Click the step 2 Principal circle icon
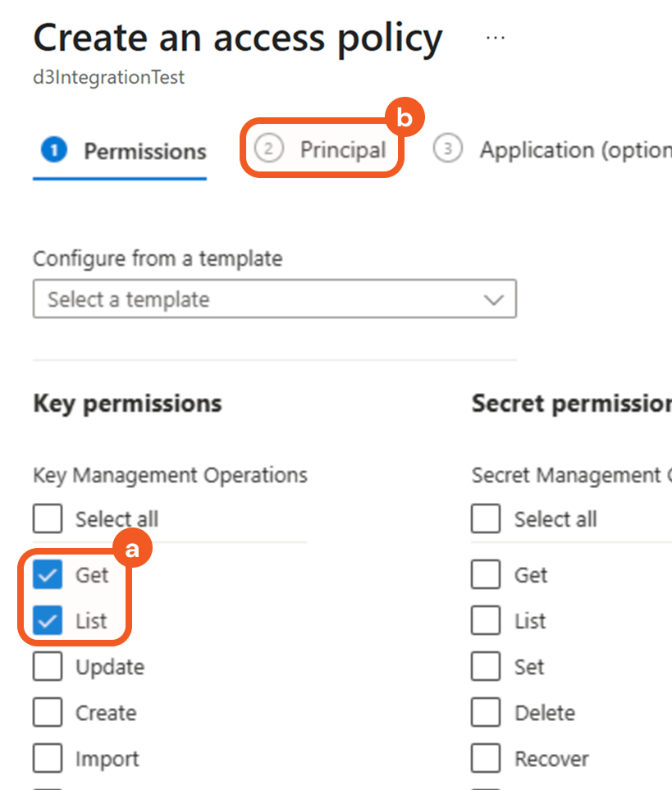672x790 pixels. click(x=268, y=149)
